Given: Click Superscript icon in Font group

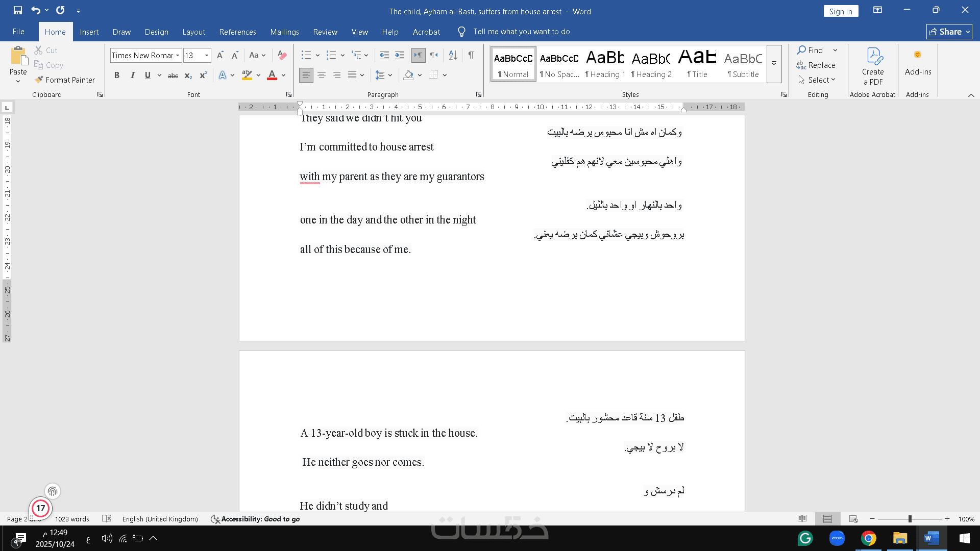Looking at the screenshot, I should [203, 75].
